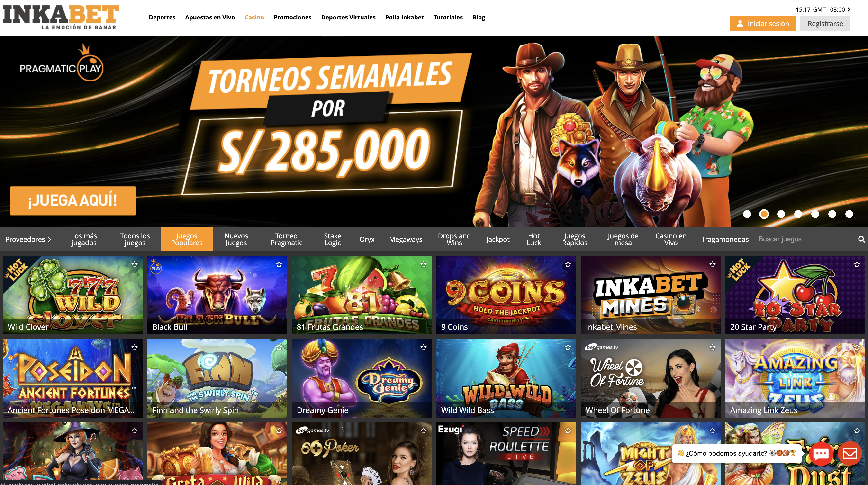The image size is (868, 485).
Task: Expand the Proveedores list
Action: tap(28, 239)
